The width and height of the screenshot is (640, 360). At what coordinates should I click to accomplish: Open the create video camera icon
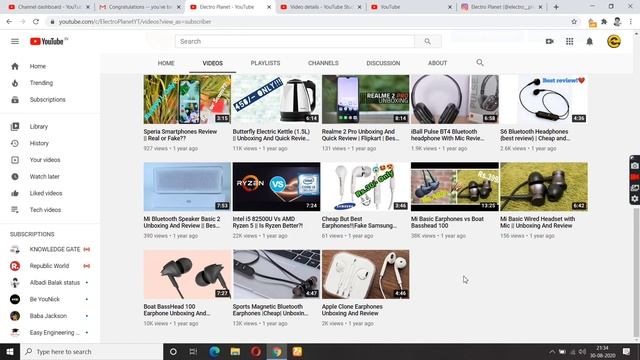[x=549, y=41]
